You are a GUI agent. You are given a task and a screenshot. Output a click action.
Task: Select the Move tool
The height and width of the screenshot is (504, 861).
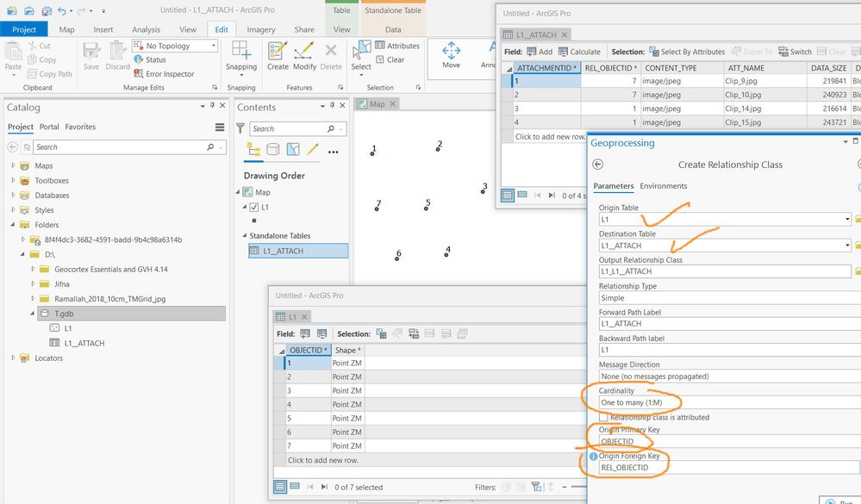point(451,55)
